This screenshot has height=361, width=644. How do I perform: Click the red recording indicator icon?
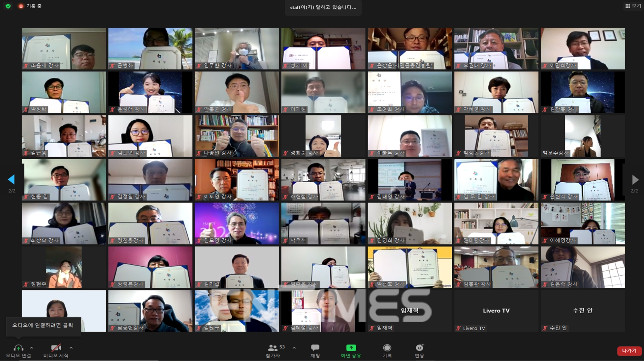(21, 6)
